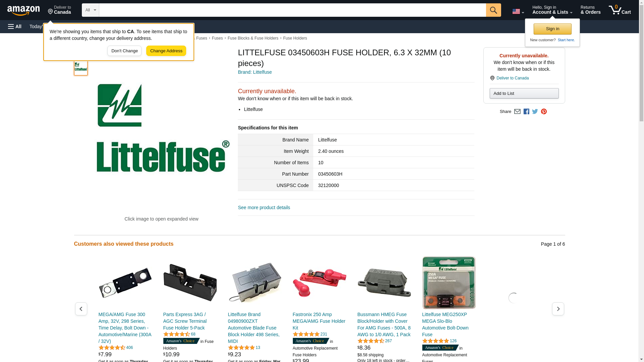Go to next page of carousel
644x362 pixels.
pos(558,309)
